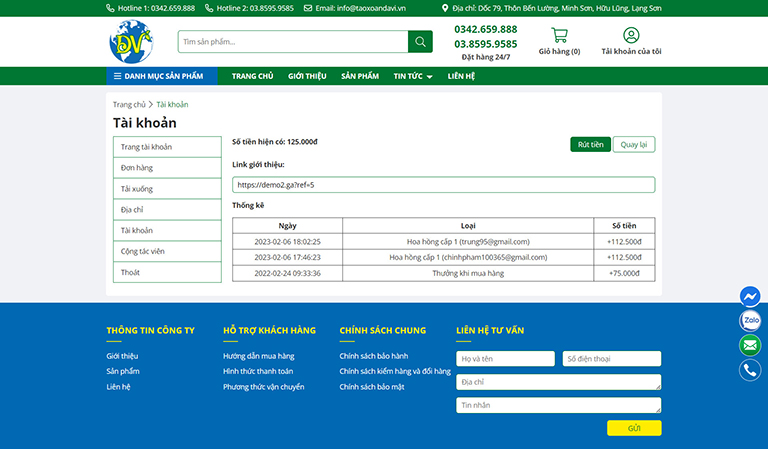Click the location pin address icon
768x449 pixels.
point(445,8)
